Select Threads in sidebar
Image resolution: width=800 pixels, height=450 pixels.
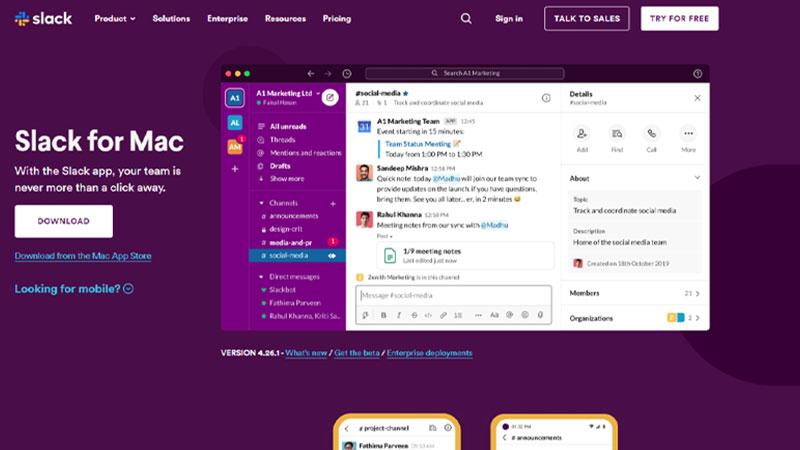282,140
